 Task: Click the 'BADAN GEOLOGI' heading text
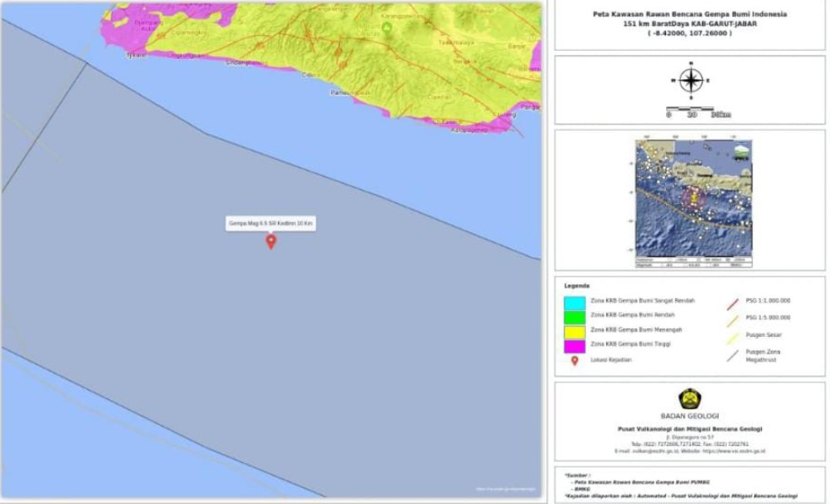click(690, 416)
